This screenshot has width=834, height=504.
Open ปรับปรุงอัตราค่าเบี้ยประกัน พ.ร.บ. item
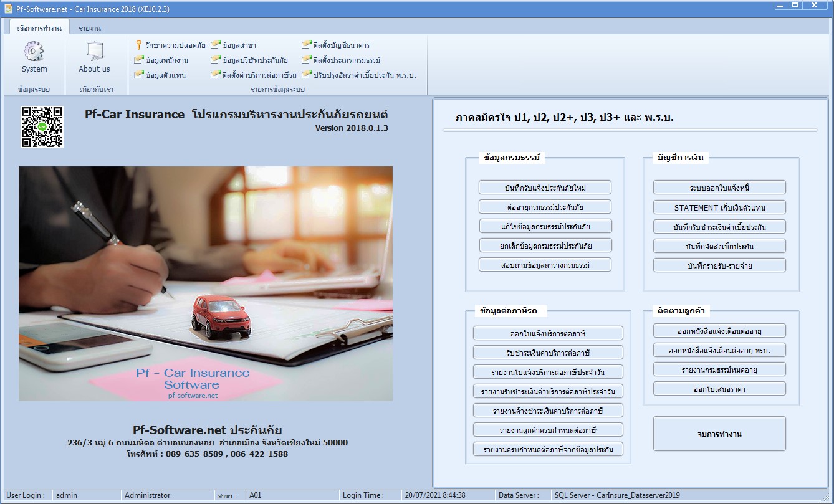click(x=359, y=75)
